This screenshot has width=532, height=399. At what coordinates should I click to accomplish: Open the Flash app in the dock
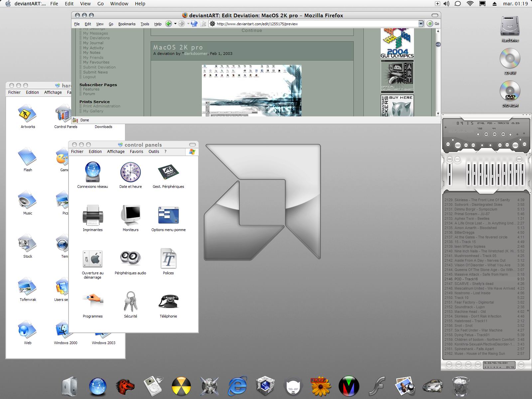(377, 386)
